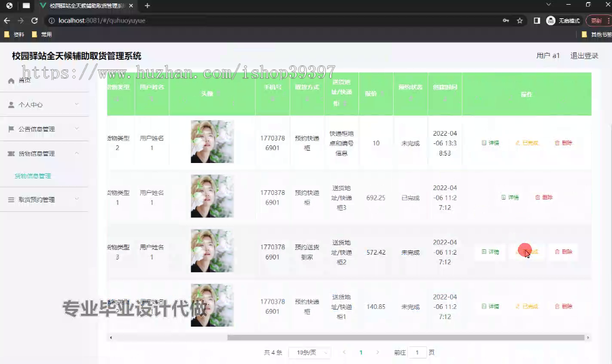
Task: Bookmark this page with the star icon
Action: [x=520, y=20]
